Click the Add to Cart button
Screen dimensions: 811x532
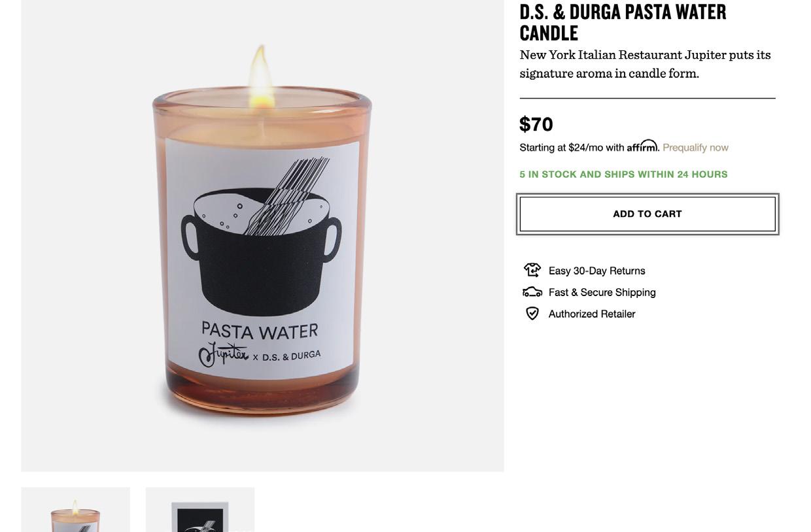click(x=647, y=214)
